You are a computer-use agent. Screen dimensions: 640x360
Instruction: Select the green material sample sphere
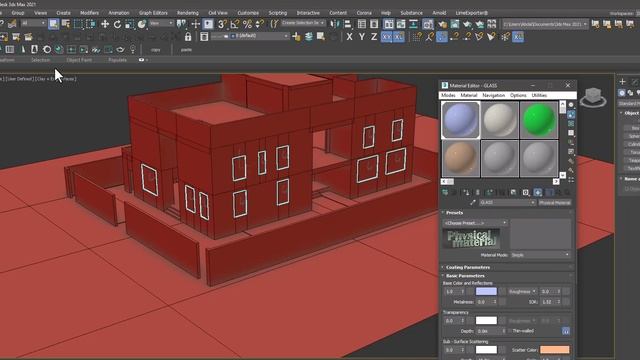click(x=539, y=120)
